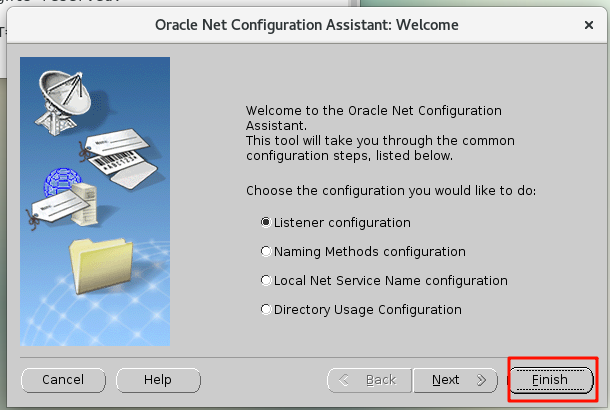Click the Welcome introduction text

click(x=374, y=133)
